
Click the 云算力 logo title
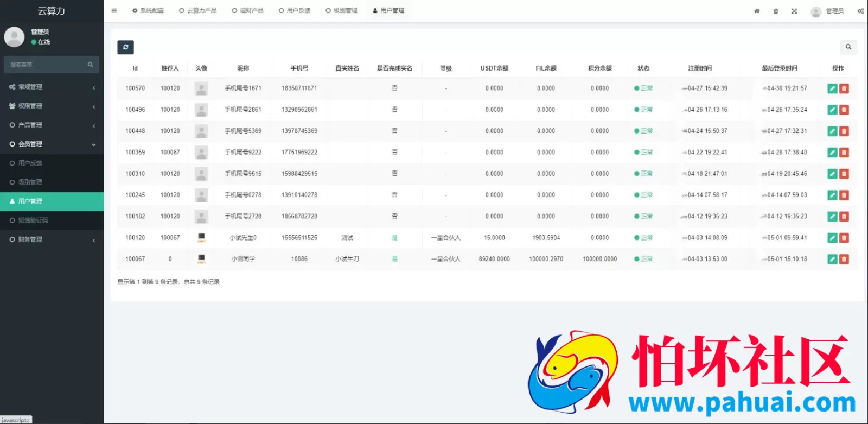pyautogui.click(x=52, y=11)
